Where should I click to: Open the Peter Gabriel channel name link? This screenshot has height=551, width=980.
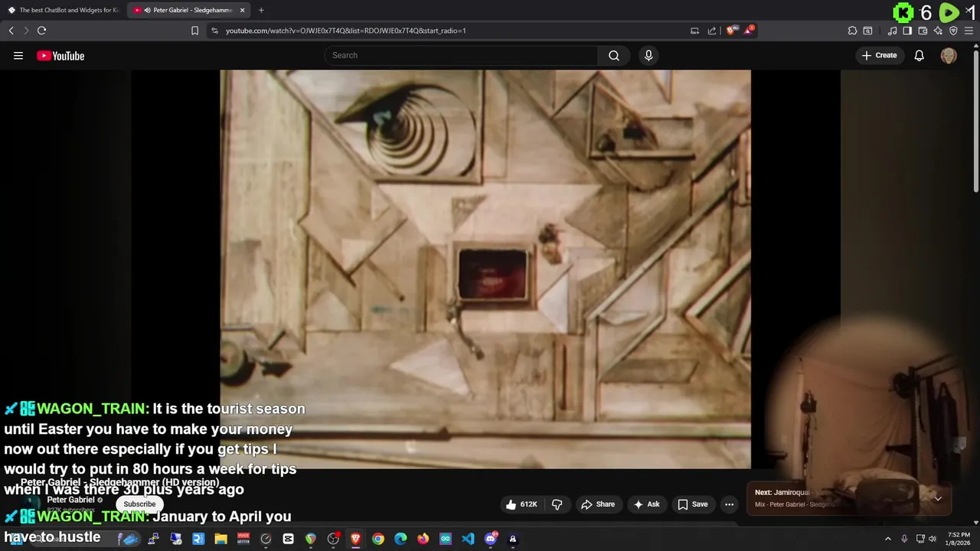pyautogui.click(x=70, y=500)
